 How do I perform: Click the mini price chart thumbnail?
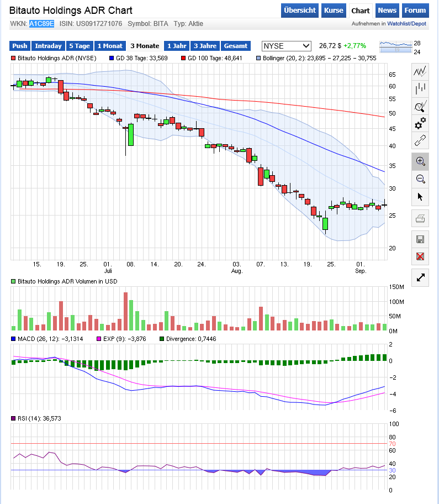tap(395, 47)
